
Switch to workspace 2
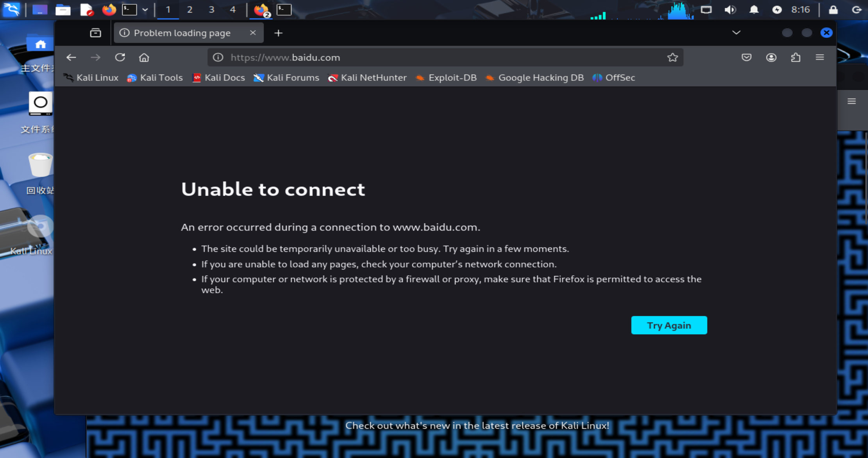(190, 9)
